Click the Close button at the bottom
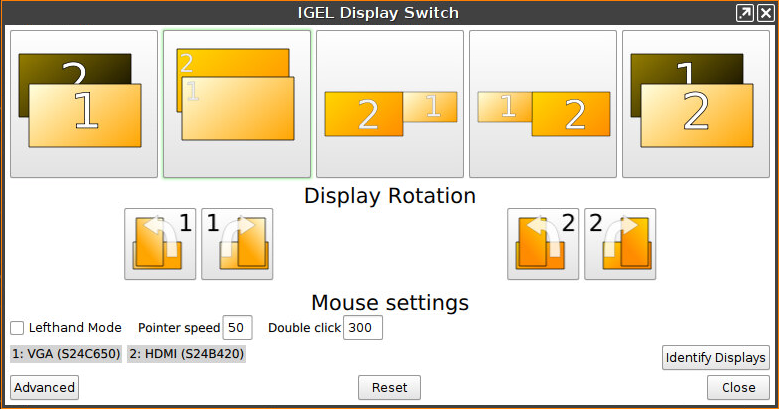779x409 pixels. coord(738,387)
